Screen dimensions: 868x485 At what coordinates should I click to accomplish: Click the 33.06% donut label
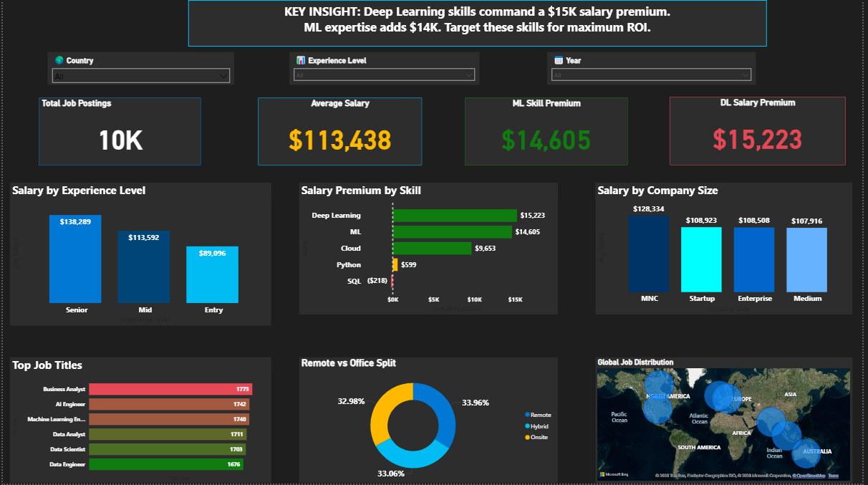point(392,474)
